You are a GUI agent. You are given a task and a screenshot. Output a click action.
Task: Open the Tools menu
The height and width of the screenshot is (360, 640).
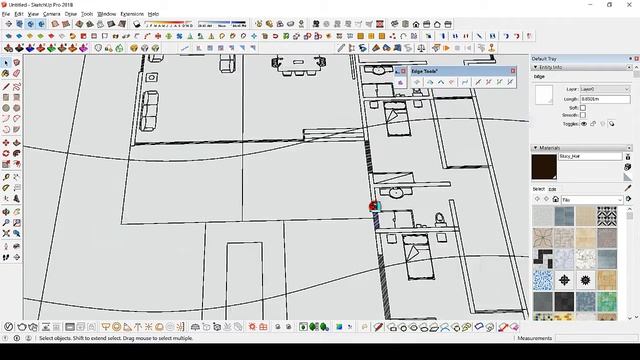[87, 14]
